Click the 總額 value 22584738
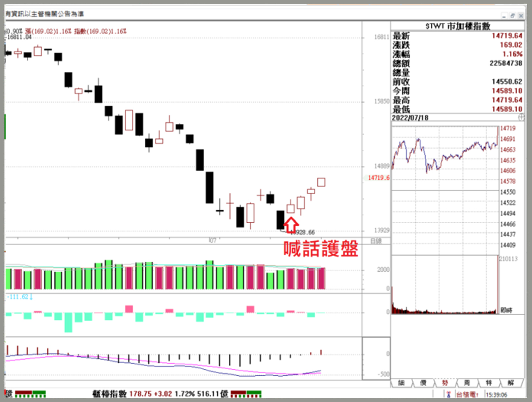 point(506,63)
